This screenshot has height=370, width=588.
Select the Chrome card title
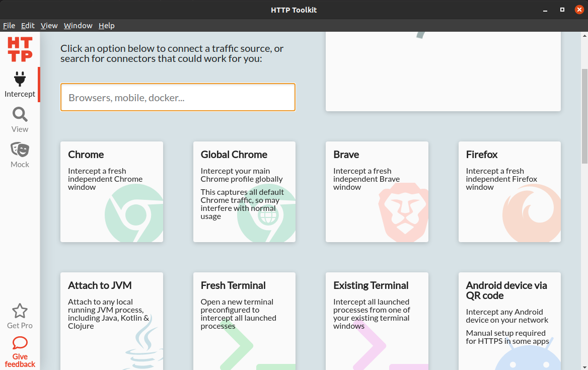(x=86, y=155)
